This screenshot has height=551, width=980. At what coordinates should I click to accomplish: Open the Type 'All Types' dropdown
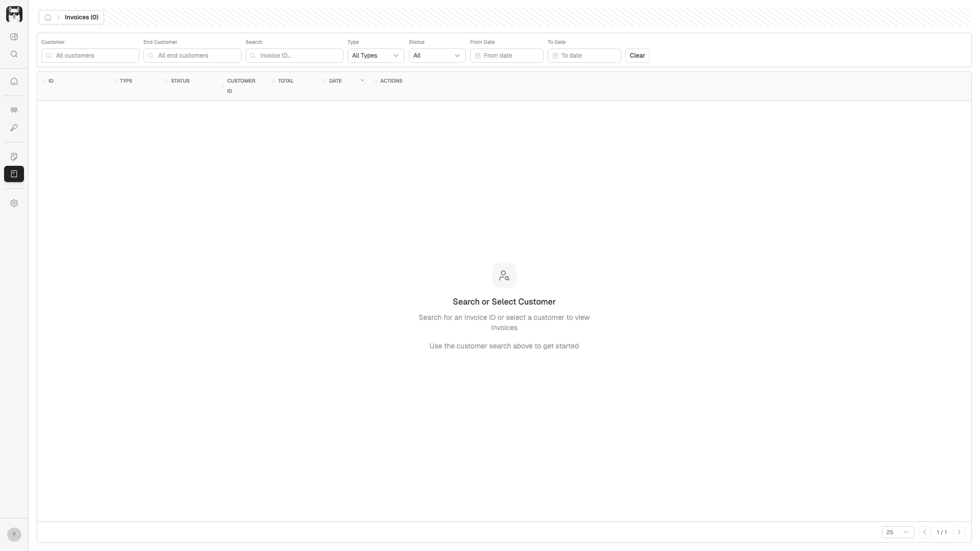pyautogui.click(x=376, y=56)
